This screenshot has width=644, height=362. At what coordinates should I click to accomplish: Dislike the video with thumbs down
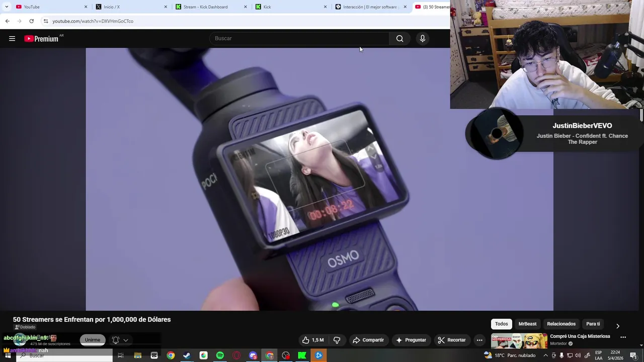point(337,340)
